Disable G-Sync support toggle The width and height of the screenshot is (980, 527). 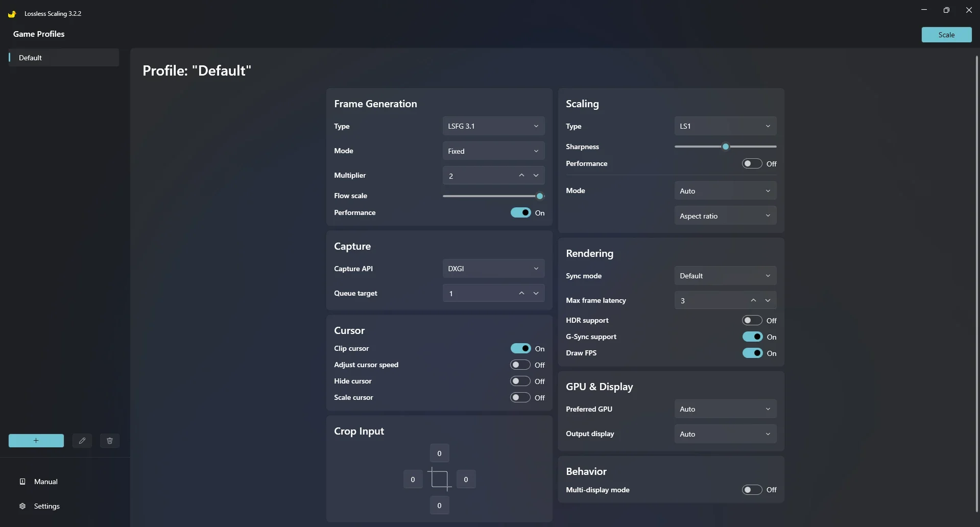pyautogui.click(x=753, y=337)
